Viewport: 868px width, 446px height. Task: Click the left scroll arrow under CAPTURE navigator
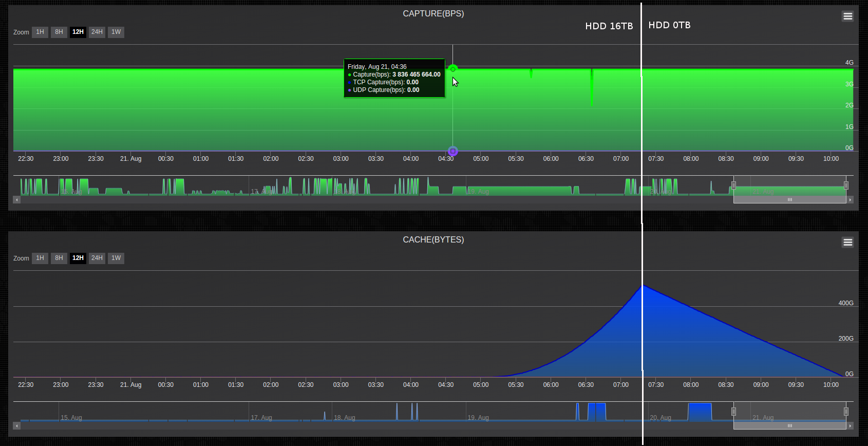pyautogui.click(x=17, y=200)
